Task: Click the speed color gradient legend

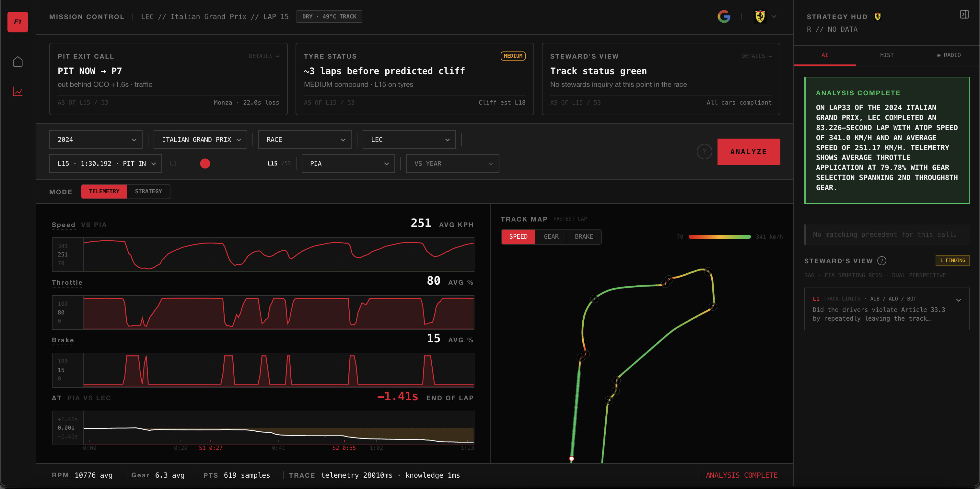Action: (x=719, y=236)
